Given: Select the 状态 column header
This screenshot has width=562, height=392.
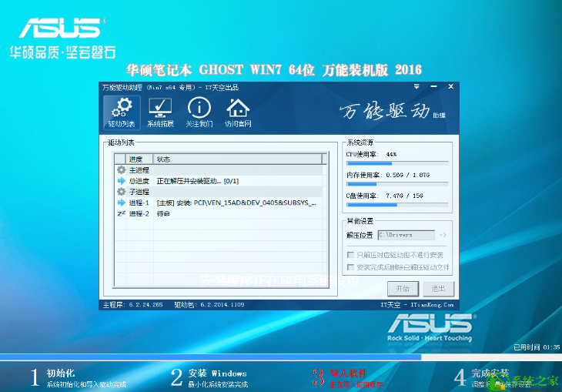Looking at the screenshot, I should [x=238, y=159].
